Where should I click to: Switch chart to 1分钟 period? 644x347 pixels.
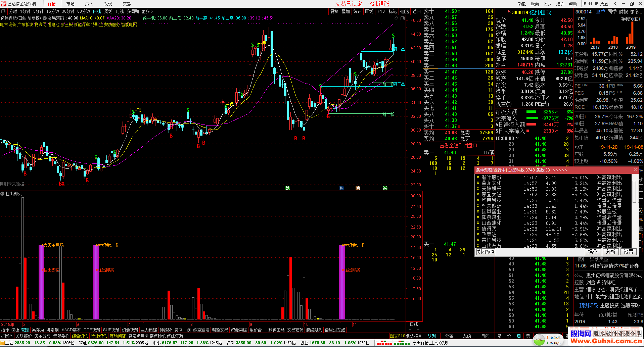point(25,11)
